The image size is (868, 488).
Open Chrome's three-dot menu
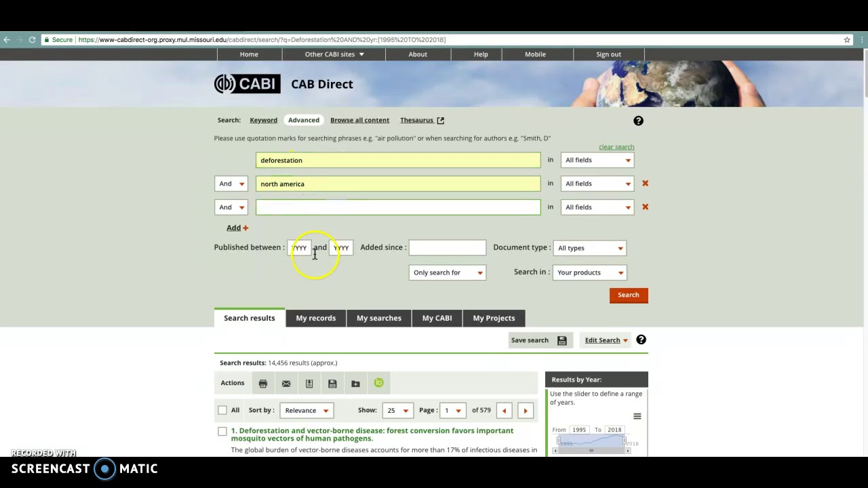[862, 40]
